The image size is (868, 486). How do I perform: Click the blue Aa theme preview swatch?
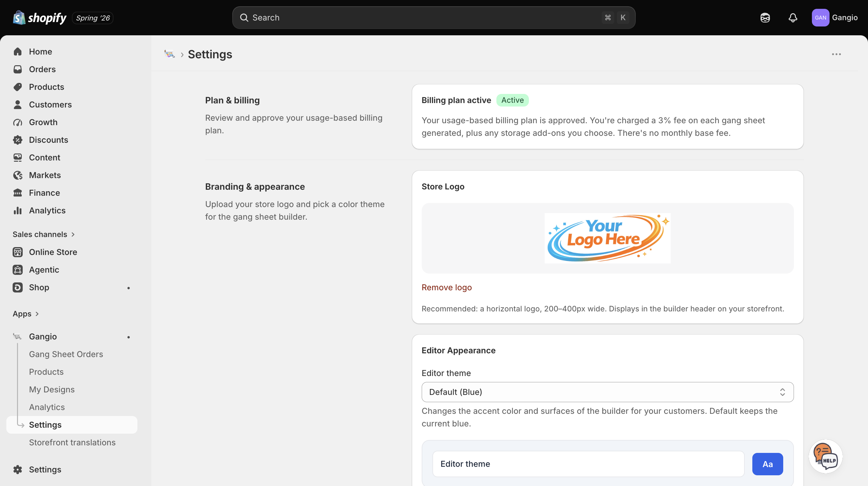click(767, 464)
